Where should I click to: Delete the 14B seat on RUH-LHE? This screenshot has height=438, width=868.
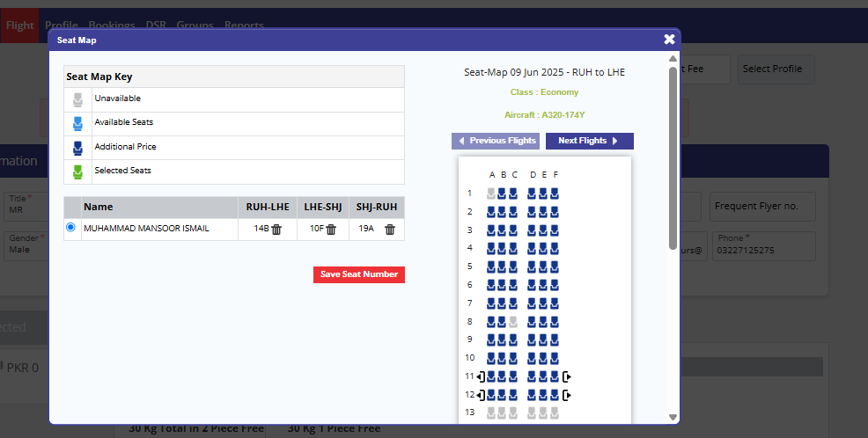tap(276, 230)
